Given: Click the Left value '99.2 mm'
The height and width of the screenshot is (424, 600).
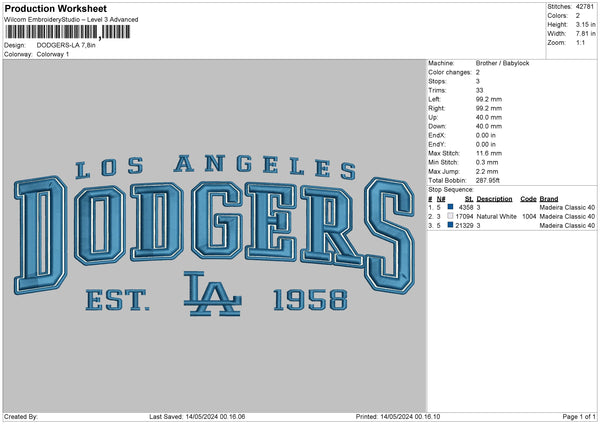Looking at the screenshot, I should [489, 99].
